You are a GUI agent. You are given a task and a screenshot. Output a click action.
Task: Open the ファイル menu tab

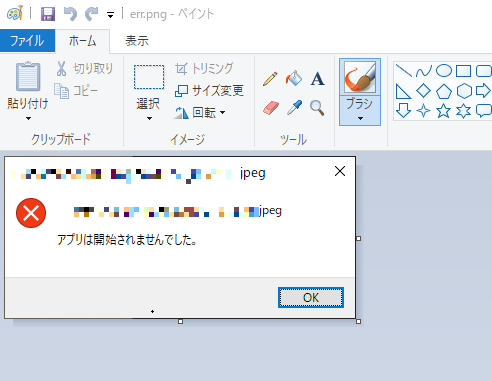click(27, 41)
